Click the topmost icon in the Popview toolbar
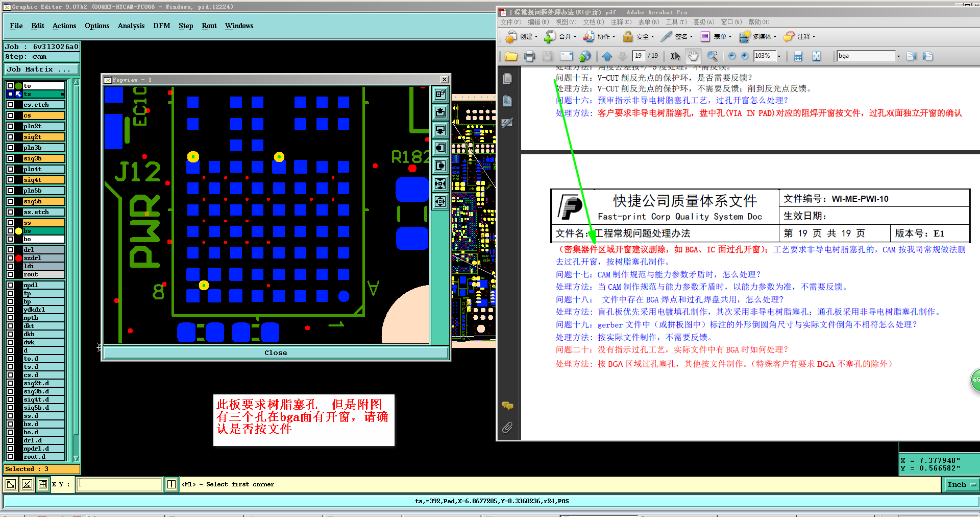 pos(440,94)
